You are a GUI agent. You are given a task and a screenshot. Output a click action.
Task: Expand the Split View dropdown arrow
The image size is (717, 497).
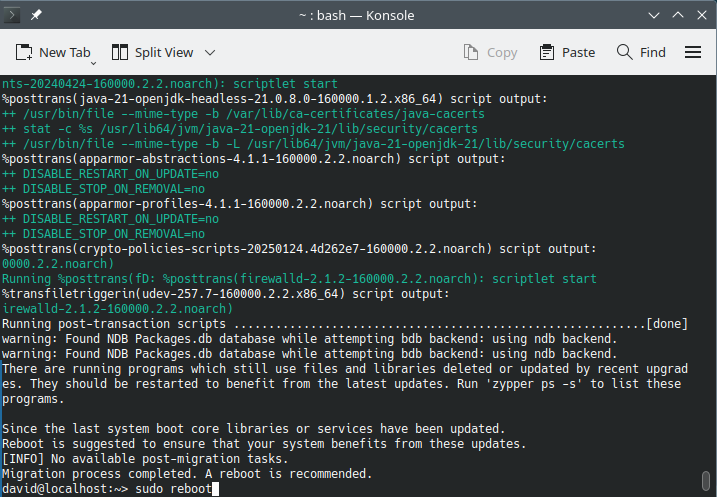pyautogui.click(x=210, y=52)
